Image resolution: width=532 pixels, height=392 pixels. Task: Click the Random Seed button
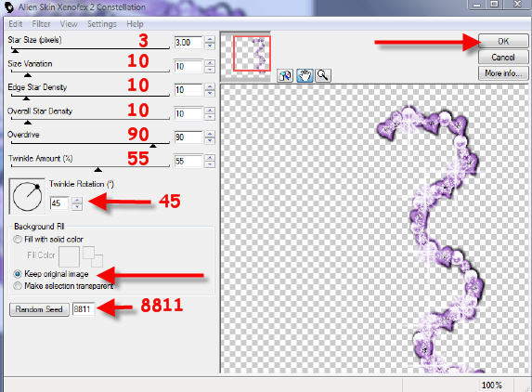point(39,309)
